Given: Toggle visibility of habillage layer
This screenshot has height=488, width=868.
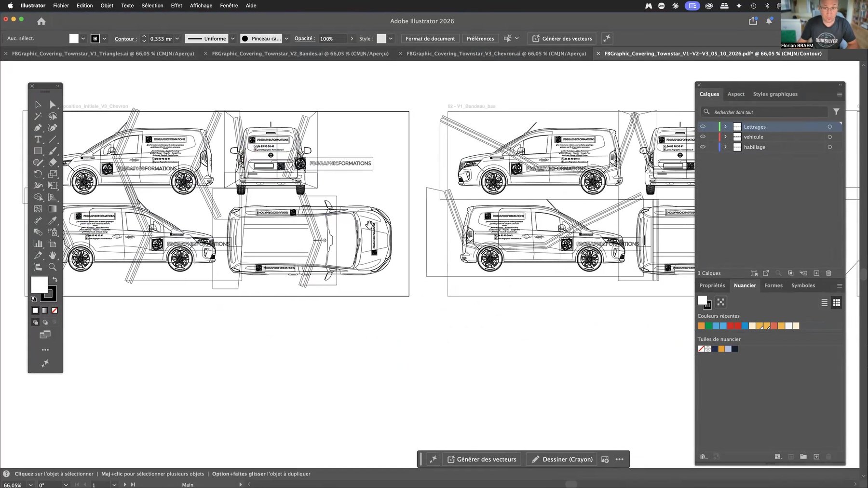Looking at the screenshot, I should (x=703, y=147).
